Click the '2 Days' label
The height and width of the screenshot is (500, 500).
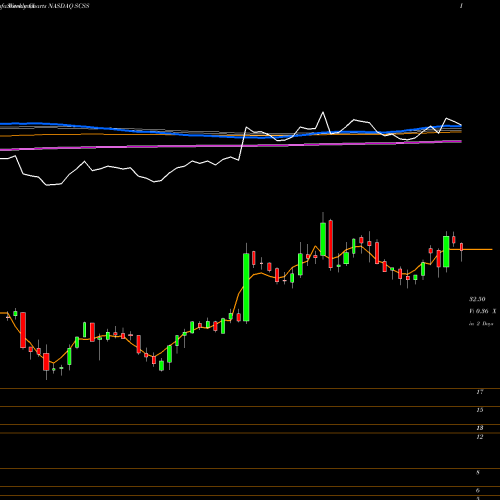(485, 324)
